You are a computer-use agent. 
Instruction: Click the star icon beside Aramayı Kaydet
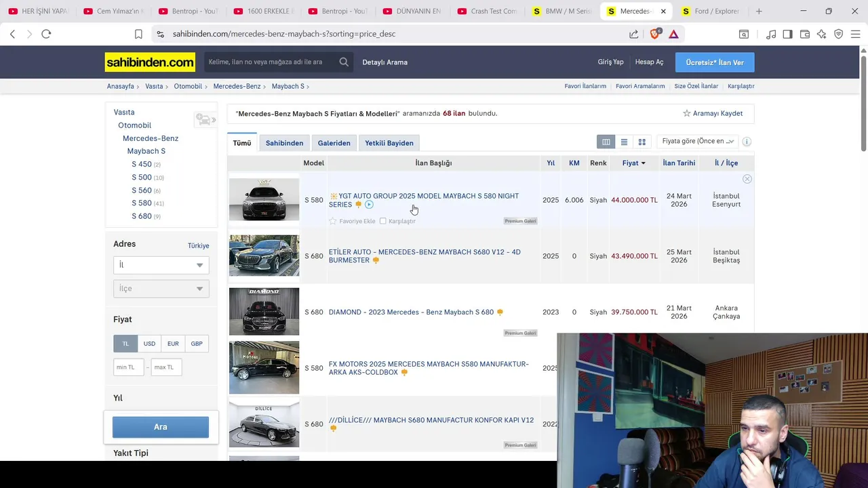686,113
